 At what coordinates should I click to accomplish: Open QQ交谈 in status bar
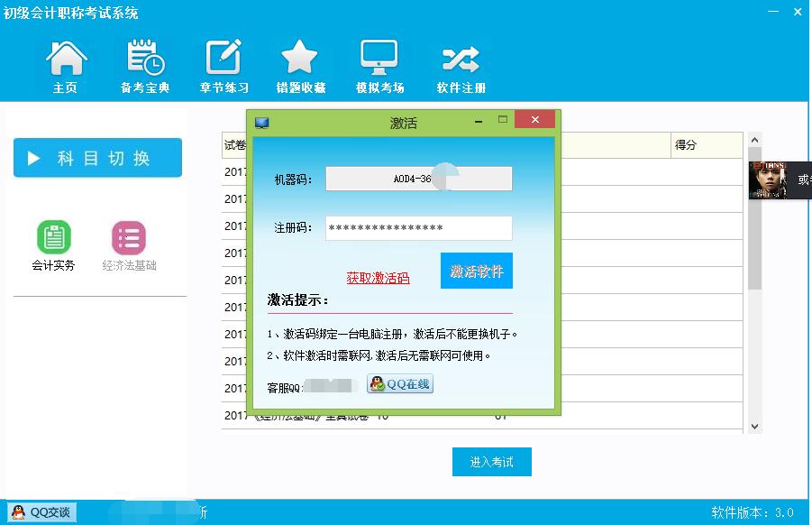tap(41, 511)
